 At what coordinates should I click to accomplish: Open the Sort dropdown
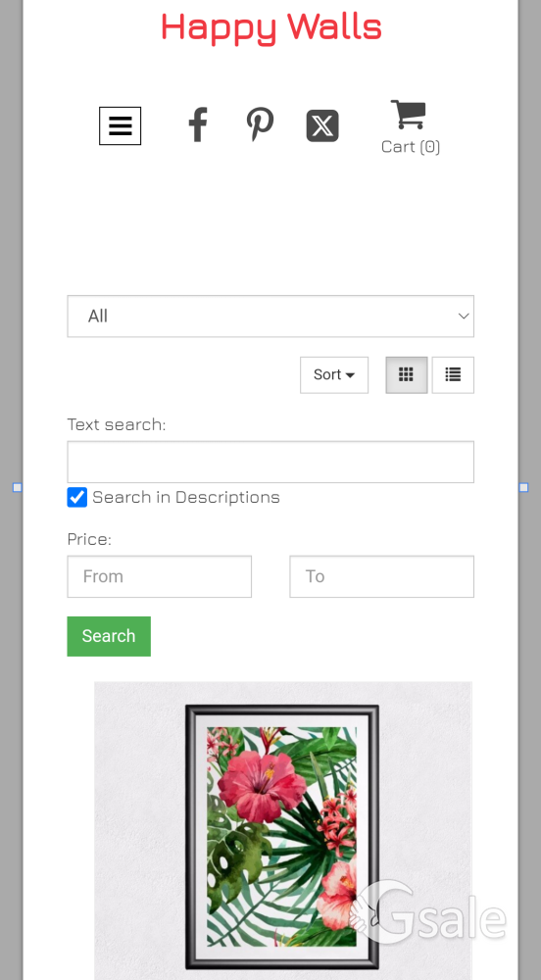[334, 375]
